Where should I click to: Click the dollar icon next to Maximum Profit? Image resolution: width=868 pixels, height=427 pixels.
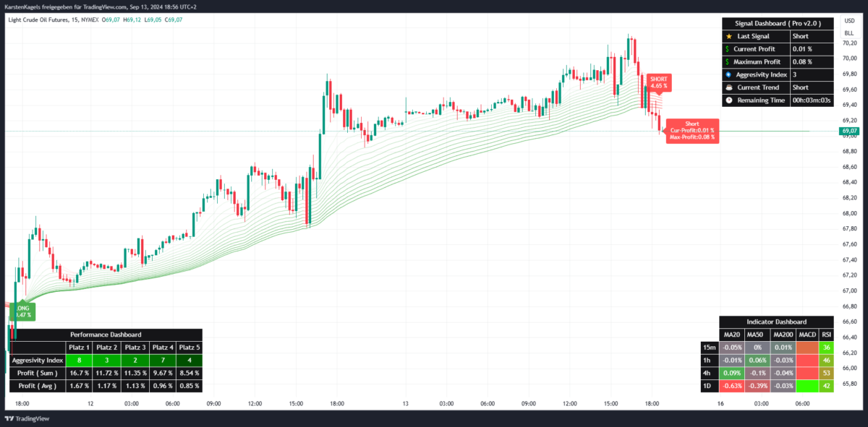[728, 61]
